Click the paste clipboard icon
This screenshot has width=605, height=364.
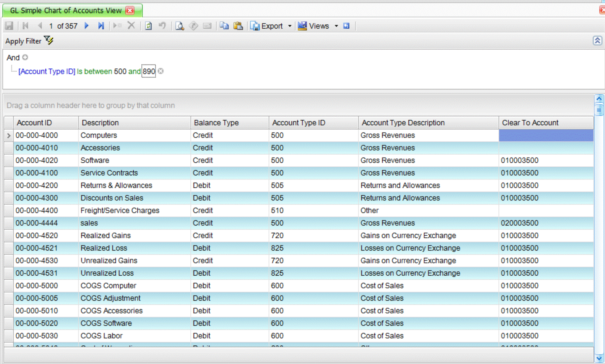pos(238,26)
